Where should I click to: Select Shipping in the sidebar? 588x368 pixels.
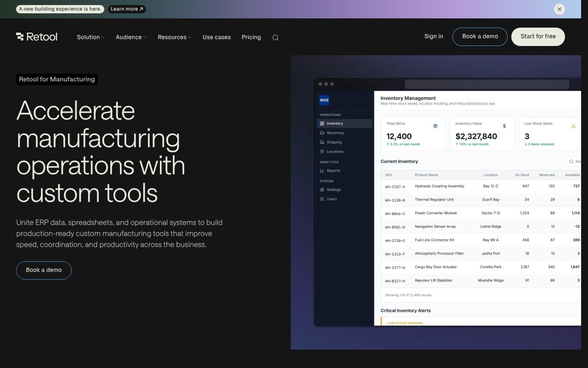tap(345, 142)
